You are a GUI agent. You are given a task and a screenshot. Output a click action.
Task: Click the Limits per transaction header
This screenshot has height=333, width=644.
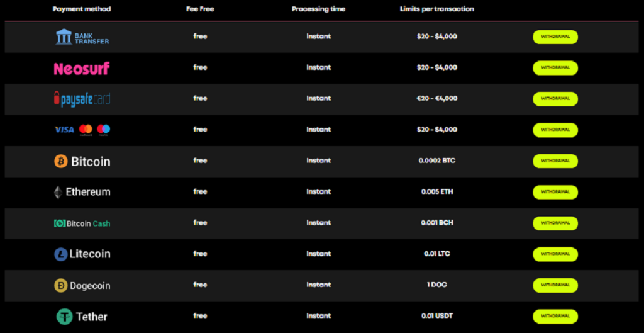pos(436,9)
